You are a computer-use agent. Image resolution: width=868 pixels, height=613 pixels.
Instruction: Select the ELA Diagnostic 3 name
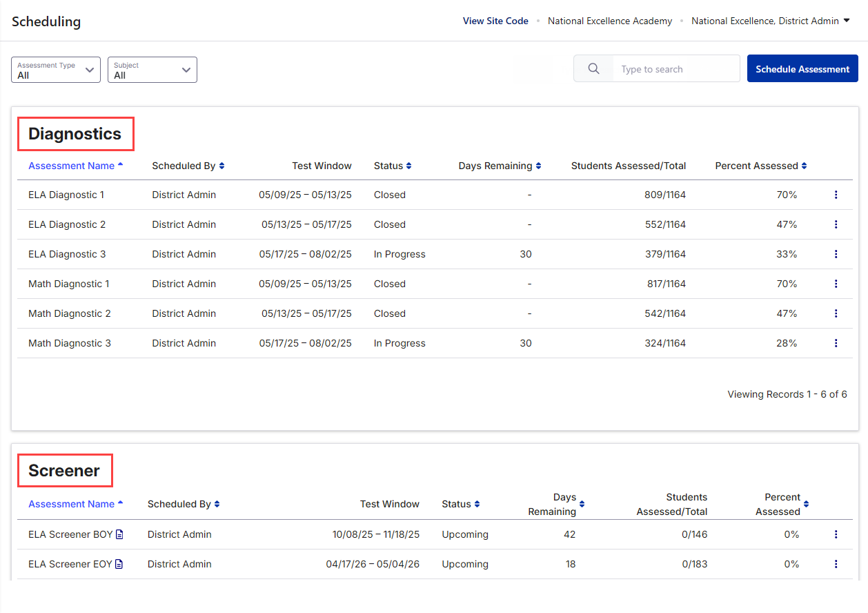67,254
